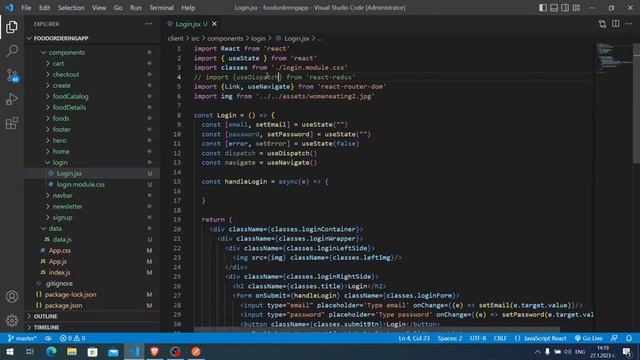640x360 pixels.
Task: Change language mode JavaScript React
Action: [545, 338]
